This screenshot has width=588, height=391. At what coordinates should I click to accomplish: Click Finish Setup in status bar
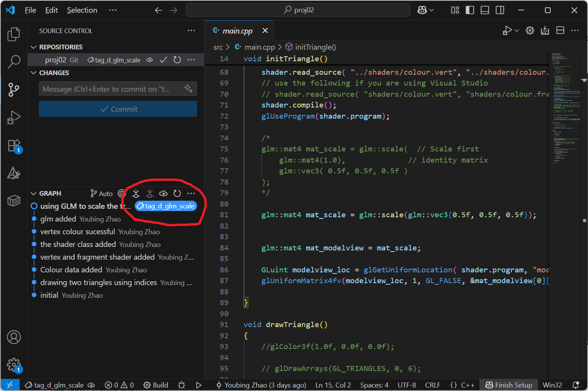pos(509,385)
